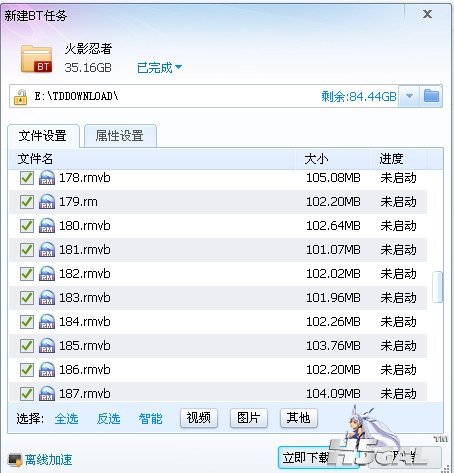Select the 文件设置 tab
This screenshot has height=473, width=454.
43,136
